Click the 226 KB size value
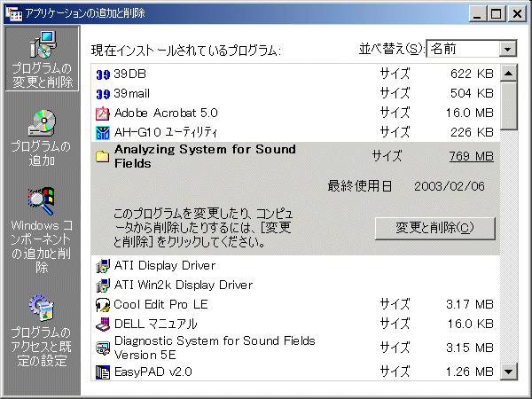Screen dimensions: 532x399 472,132
